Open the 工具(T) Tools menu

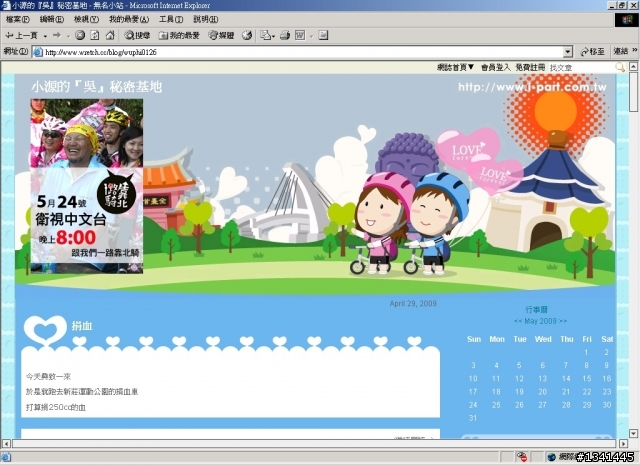point(171,19)
